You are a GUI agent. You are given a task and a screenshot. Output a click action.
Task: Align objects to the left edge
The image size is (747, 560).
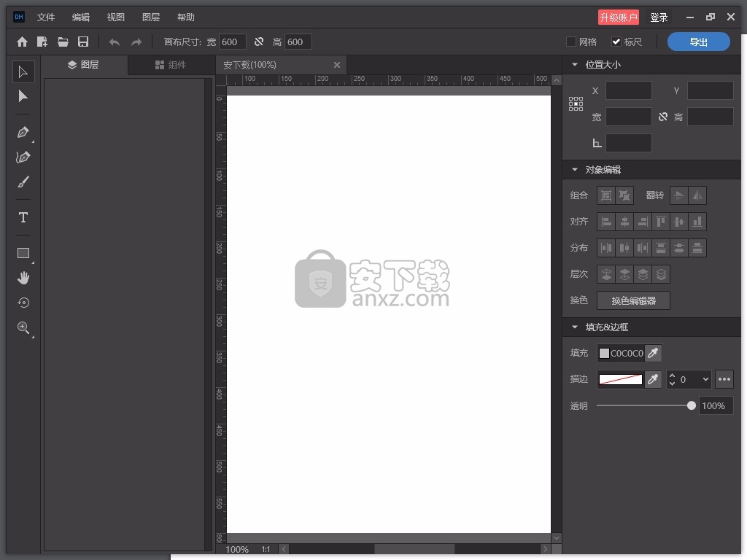(606, 222)
